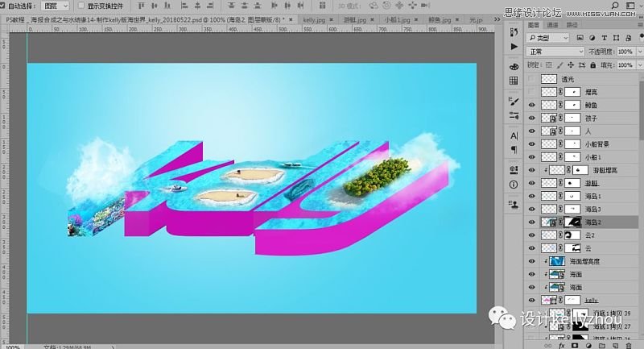Hide the 云2 layer
The image size is (644, 349).
click(x=531, y=235)
